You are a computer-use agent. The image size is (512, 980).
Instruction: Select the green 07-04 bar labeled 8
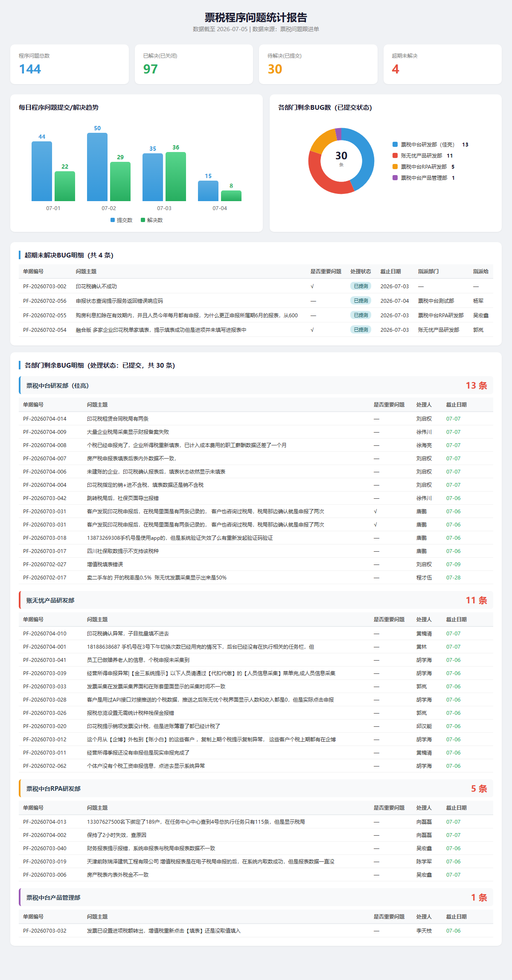(231, 196)
